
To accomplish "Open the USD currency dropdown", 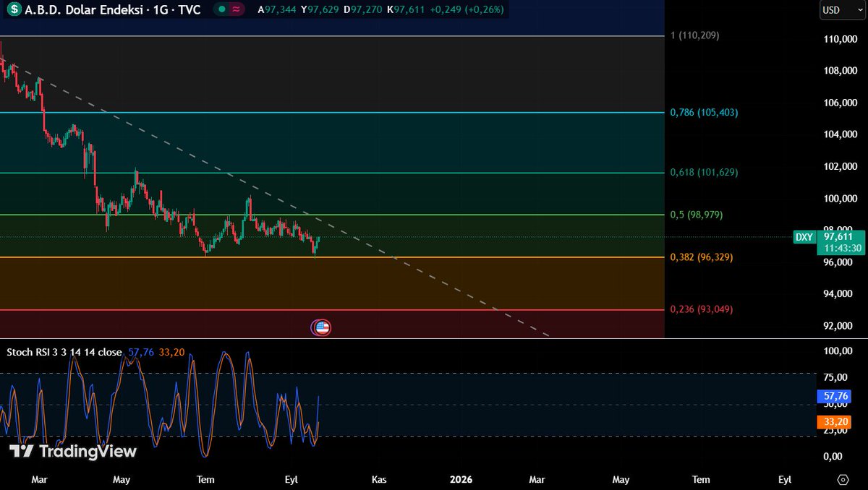I will coord(841,11).
